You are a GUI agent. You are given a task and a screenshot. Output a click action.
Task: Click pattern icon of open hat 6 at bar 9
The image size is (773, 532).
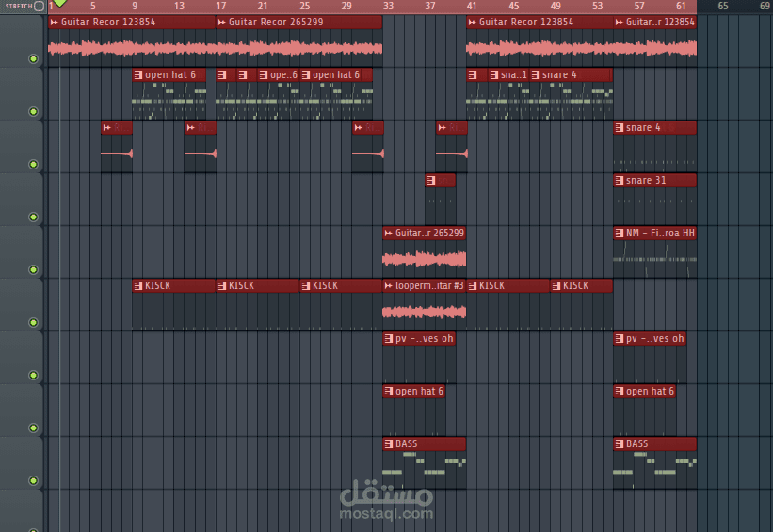pyautogui.click(x=138, y=75)
